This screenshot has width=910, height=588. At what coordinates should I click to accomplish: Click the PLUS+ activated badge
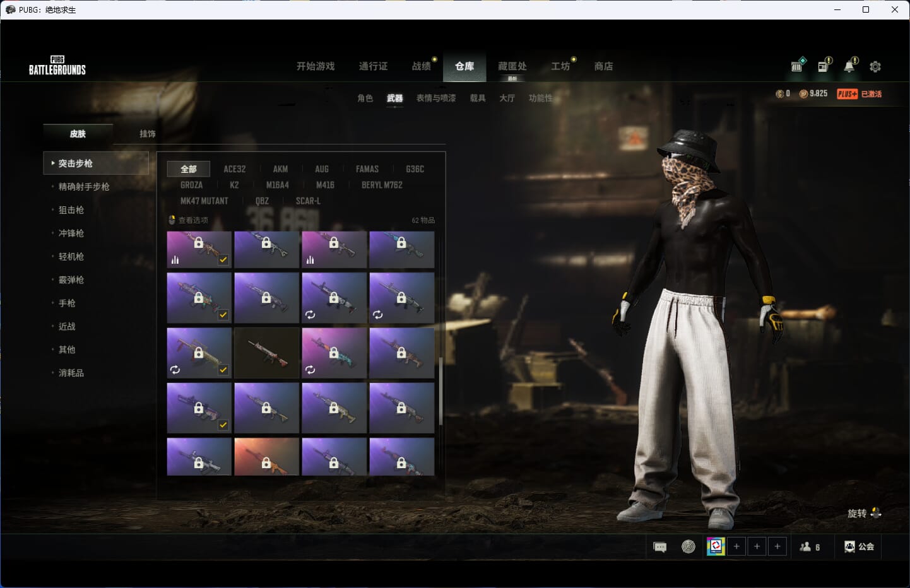pyautogui.click(x=860, y=93)
